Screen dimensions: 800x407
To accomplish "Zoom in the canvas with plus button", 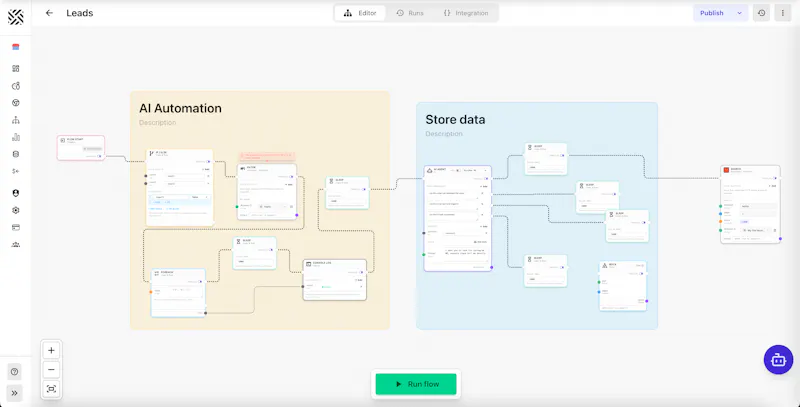I will [51, 351].
